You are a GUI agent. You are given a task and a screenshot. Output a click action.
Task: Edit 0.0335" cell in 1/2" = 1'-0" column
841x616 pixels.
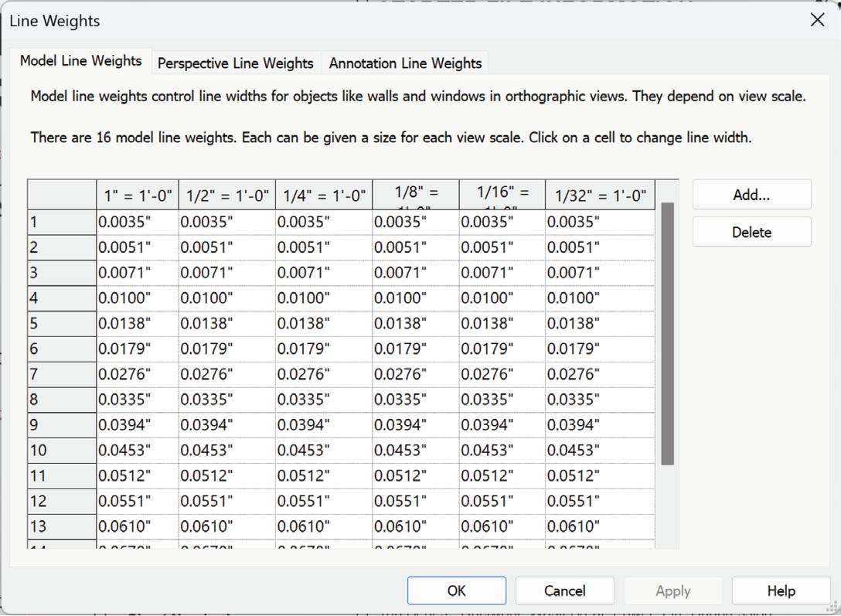pos(227,400)
